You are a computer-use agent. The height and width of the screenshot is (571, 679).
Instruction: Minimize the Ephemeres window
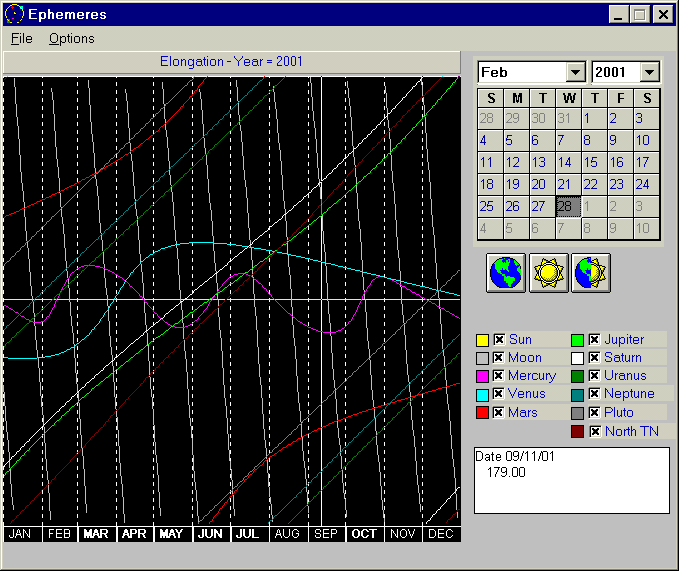(x=618, y=15)
